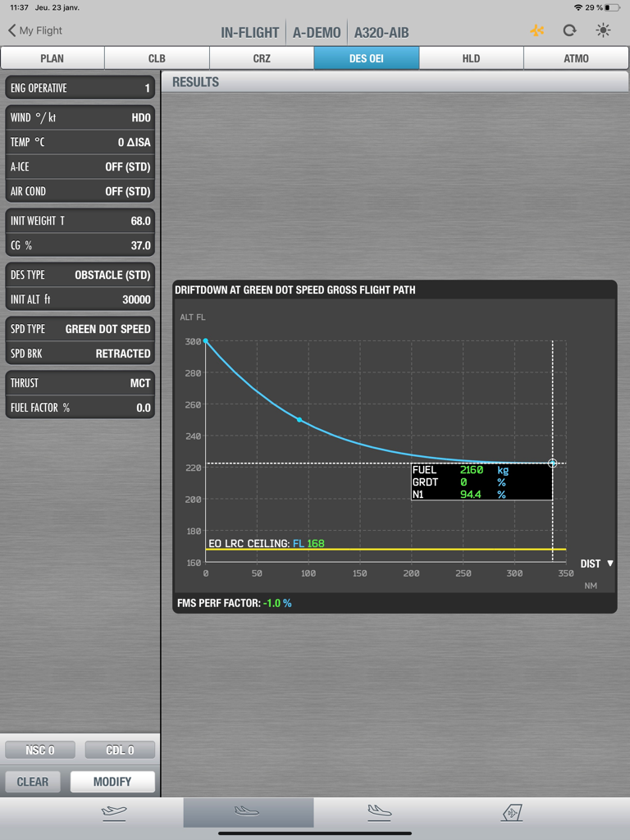
Task: Toggle brightness sun icon
Action: (603, 30)
